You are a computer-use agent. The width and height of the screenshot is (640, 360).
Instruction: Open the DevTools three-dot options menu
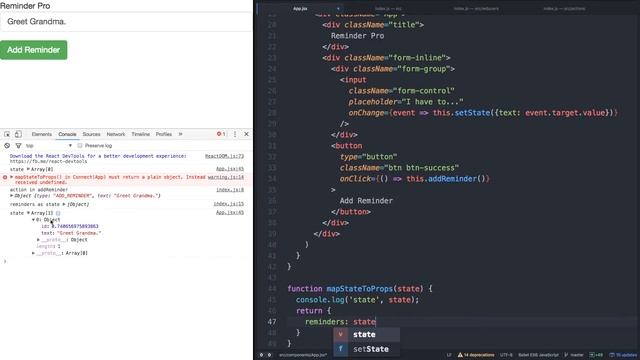coord(235,134)
